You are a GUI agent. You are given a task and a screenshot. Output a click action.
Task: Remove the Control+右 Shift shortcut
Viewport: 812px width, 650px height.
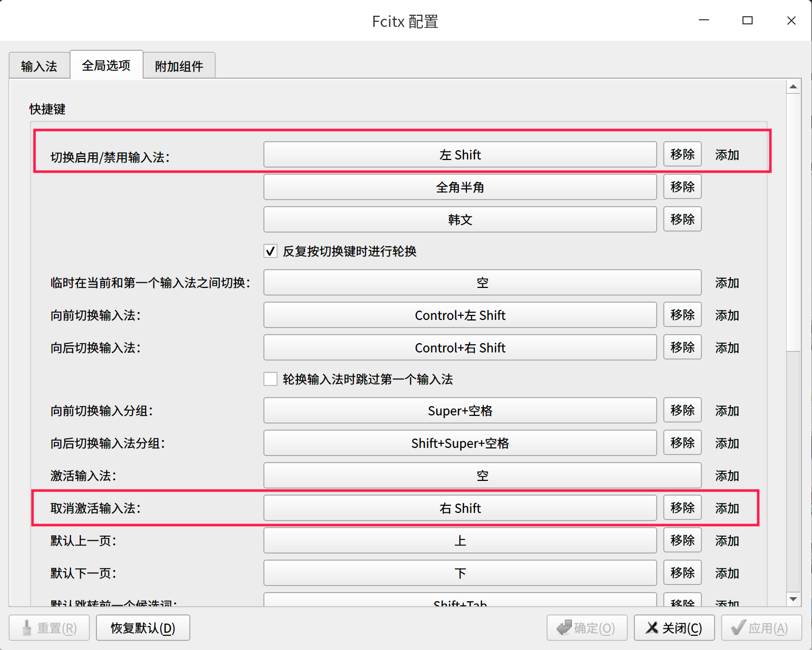pos(683,347)
